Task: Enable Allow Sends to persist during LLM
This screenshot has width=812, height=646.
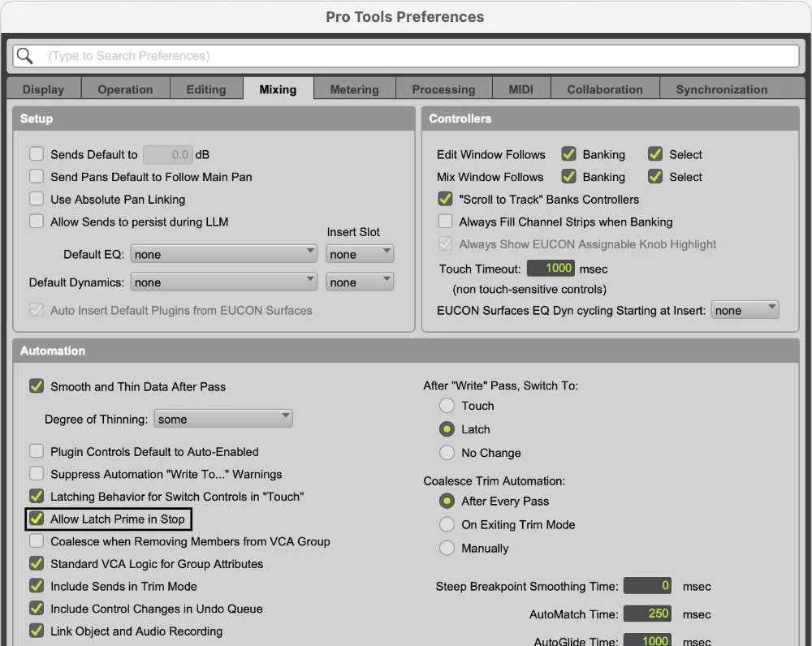Action: coord(37,221)
